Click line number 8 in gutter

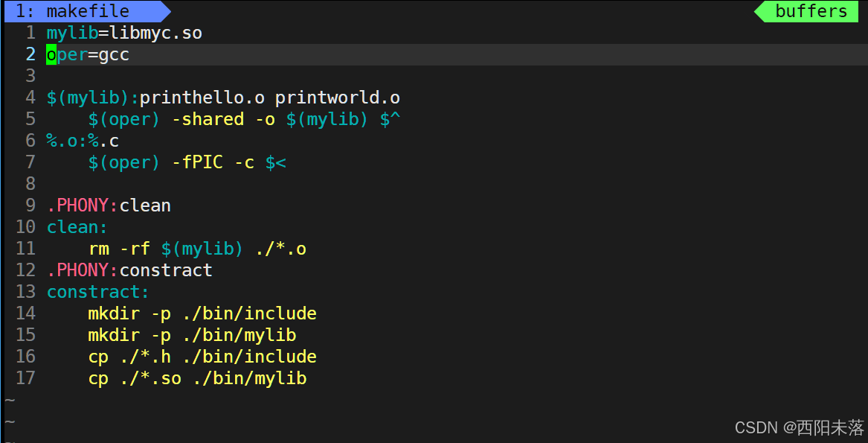click(x=30, y=184)
